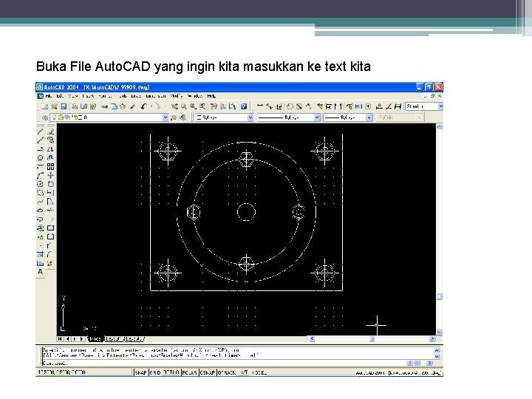Expand the linetype control ByLayer dropdown
Image resolution: width=532 pixels, height=399 pixels.
point(317,117)
